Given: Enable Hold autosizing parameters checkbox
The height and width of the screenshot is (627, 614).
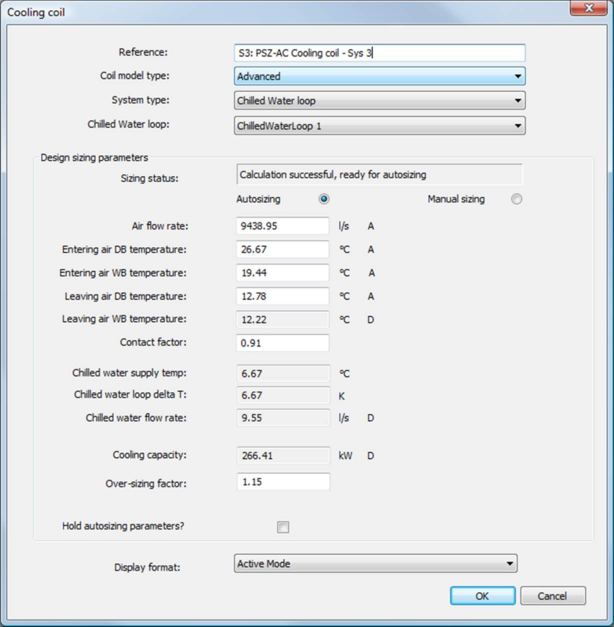Looking at the screenshot, I should 283,527.
